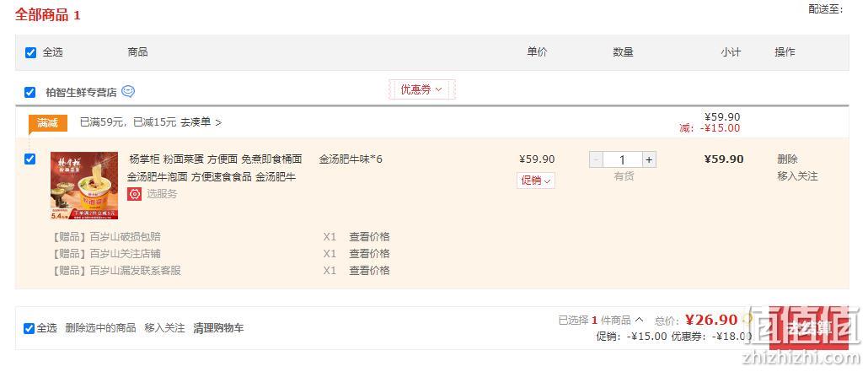Screen dimensions: 868x372
Task: Delete the item via 删除
Action: tap(787, 159)
